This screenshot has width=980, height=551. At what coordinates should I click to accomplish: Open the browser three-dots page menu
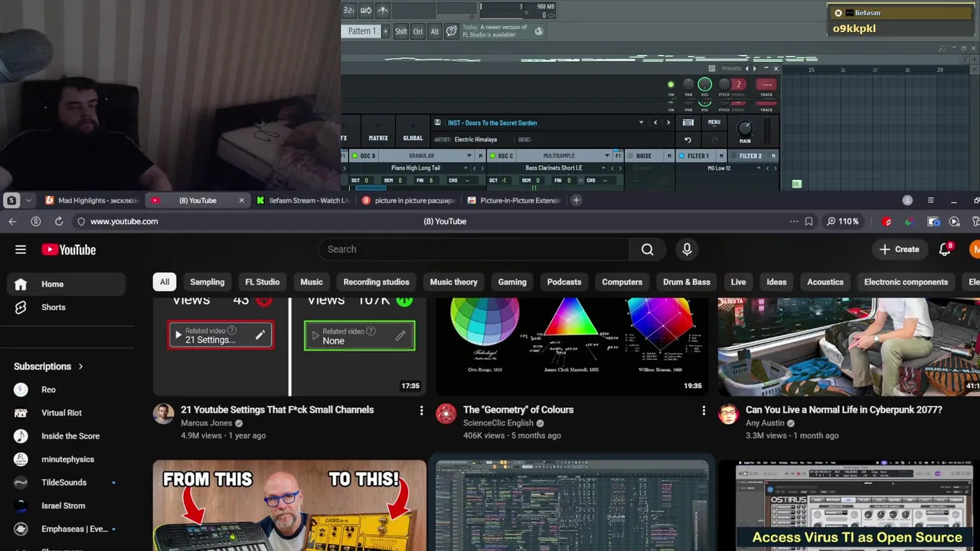794,221
